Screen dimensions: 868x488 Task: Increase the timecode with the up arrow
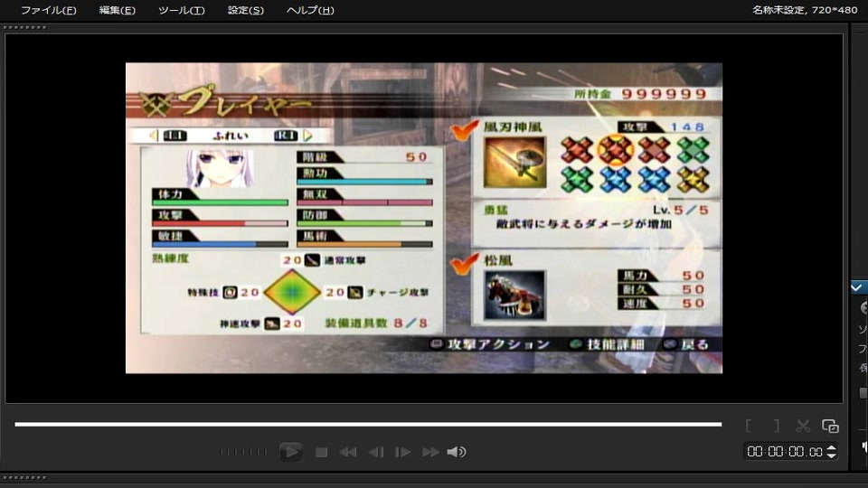pyautogui.click(x=832, y=448)
